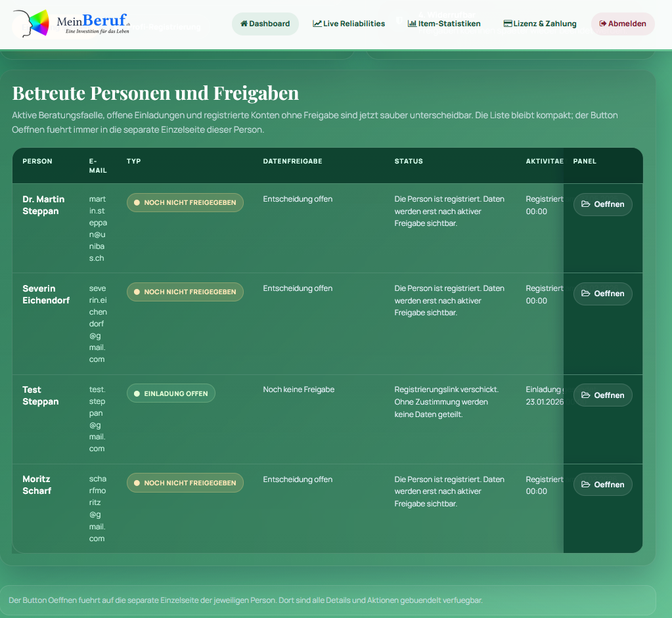The width and height of the screenshot is (672, 618).
Task: Click the line chart icon for Live Reliabilities
Action: point(317,24)
